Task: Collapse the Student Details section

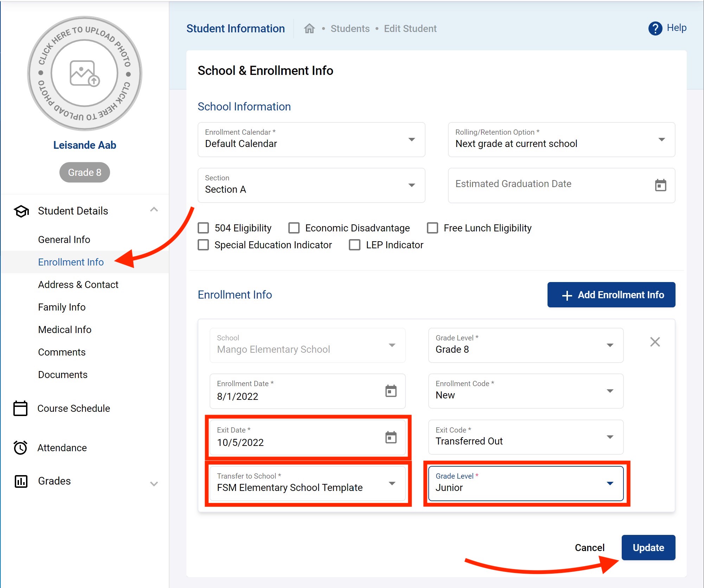Action: coord(154,210)
